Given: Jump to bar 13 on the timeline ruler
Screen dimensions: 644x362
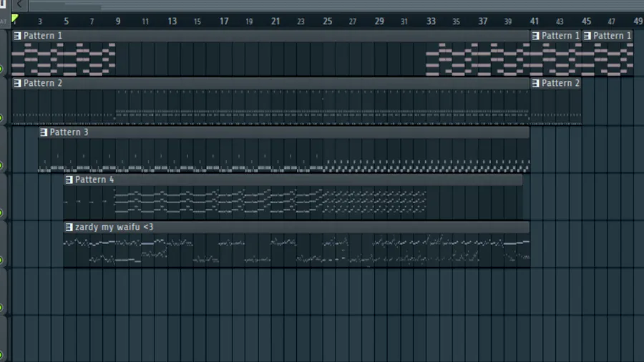Looking at the screenshot, I should [172, 21].
